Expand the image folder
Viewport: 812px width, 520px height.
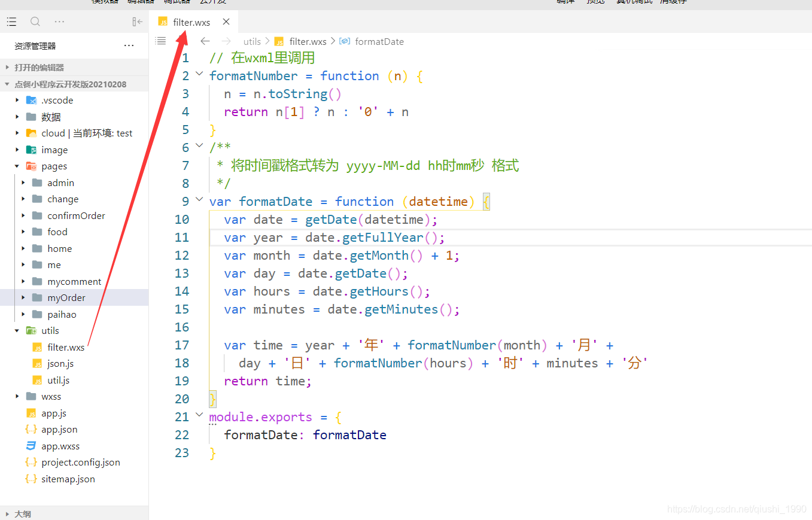click(17, 150)
